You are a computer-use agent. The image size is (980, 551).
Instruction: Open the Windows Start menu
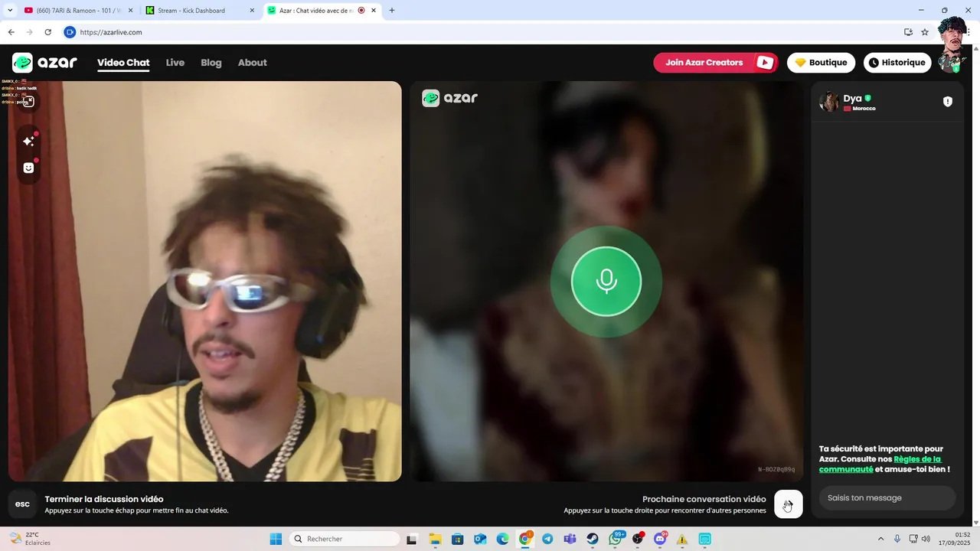[x=276, y=539]
